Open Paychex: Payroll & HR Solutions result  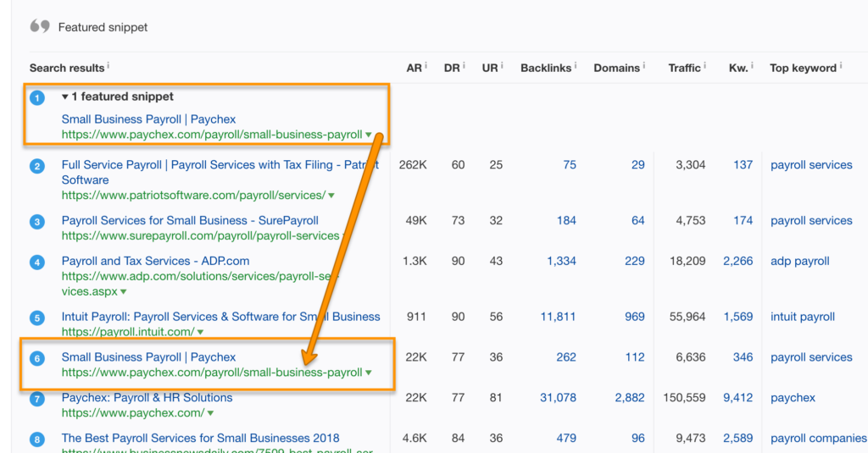(x=147, y=398)
